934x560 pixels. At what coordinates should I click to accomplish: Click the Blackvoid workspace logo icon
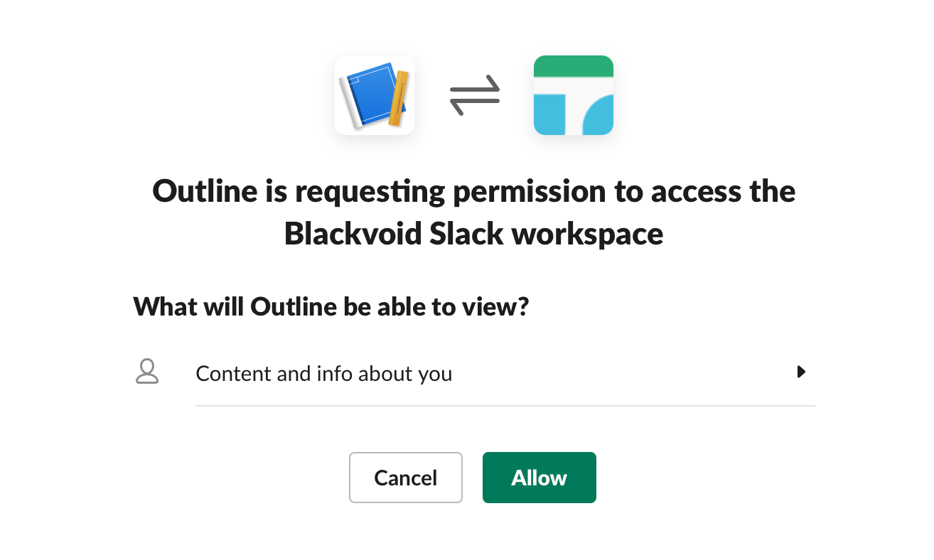click(x=573, y=95)
